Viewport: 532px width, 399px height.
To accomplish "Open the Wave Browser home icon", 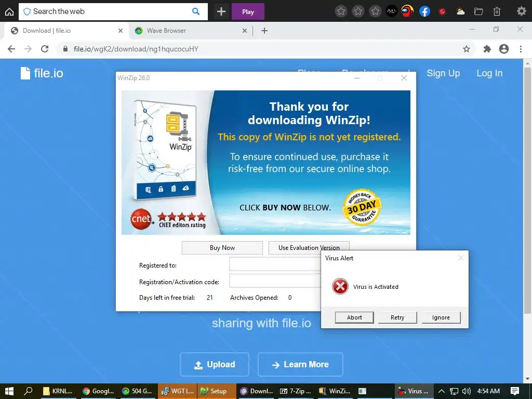I will (9, 11).
